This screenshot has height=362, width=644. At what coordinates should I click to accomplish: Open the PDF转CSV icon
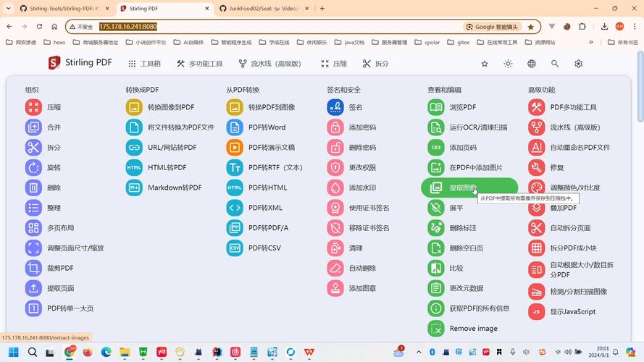click(235, 248)
